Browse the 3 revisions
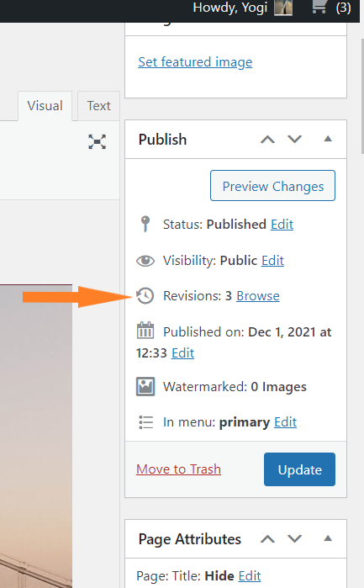The width and height of the screenshot is (364, 588). pyautogui.click(x=258, y=296)
